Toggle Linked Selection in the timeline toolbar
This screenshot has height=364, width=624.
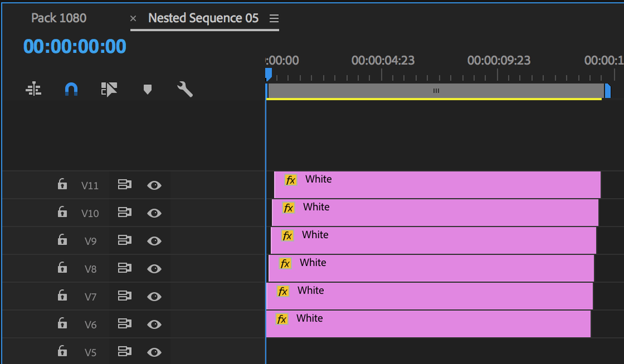33,89
